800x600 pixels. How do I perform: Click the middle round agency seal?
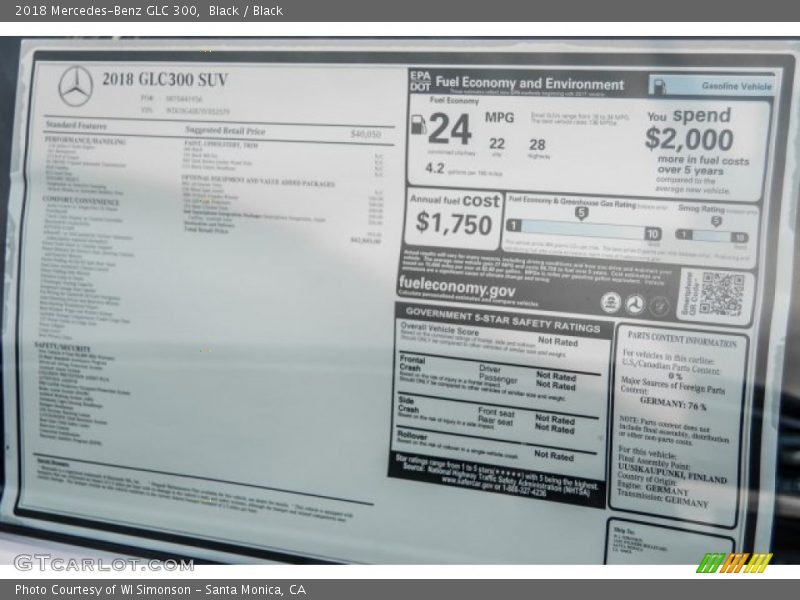634,304
